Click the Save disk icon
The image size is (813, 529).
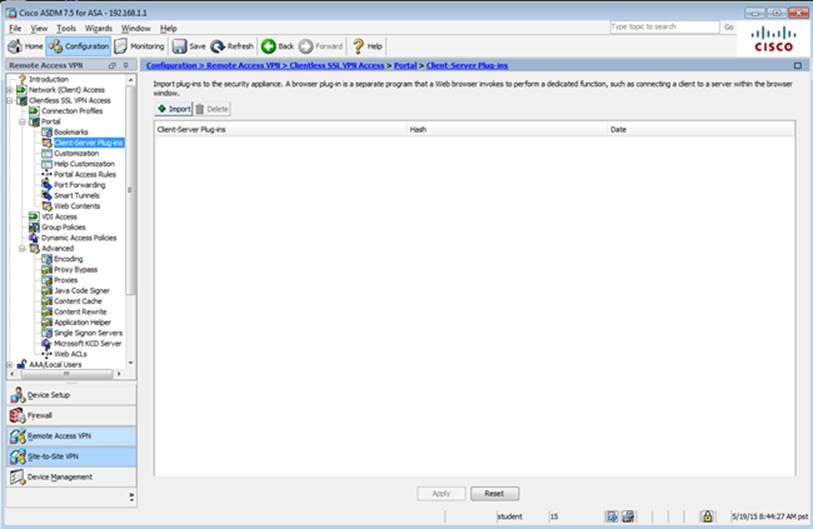pyautogui.click(x=189, y=46)
